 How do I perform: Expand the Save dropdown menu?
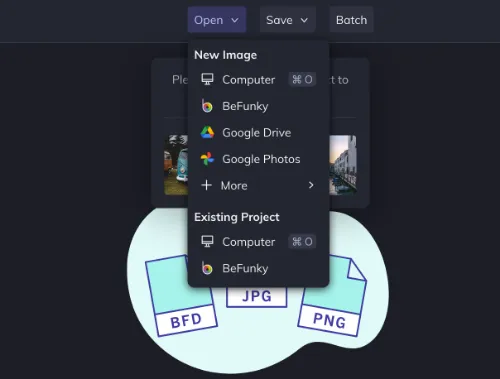287,20
